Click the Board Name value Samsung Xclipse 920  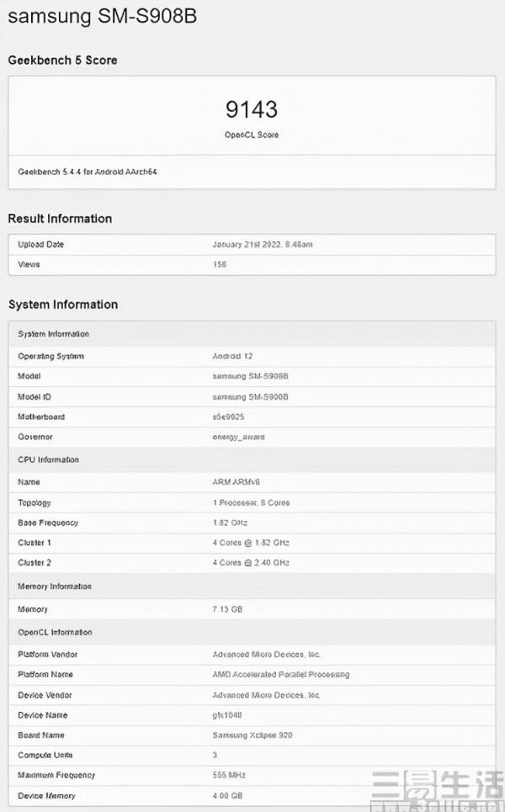click(x=252, y=735)
